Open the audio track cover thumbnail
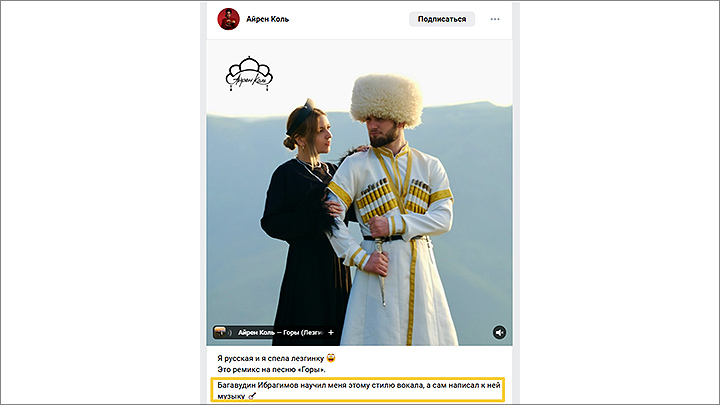 click(x=220, y=332)
